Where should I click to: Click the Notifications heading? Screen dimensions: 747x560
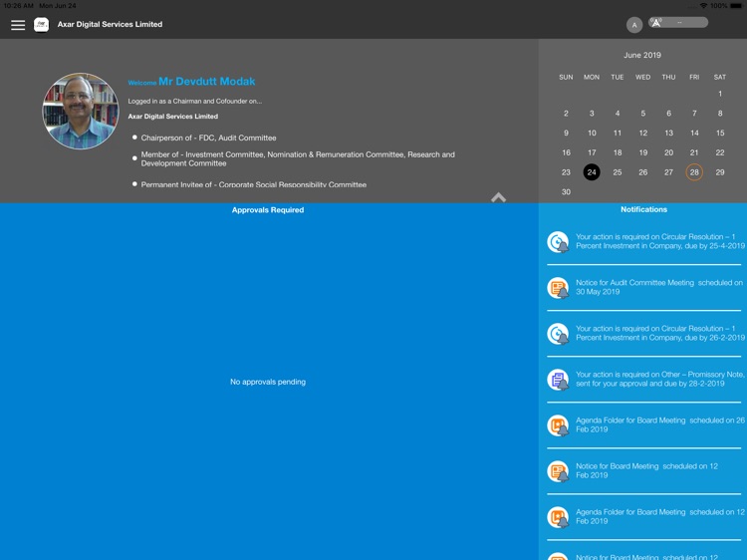click(x=643, y=209)
